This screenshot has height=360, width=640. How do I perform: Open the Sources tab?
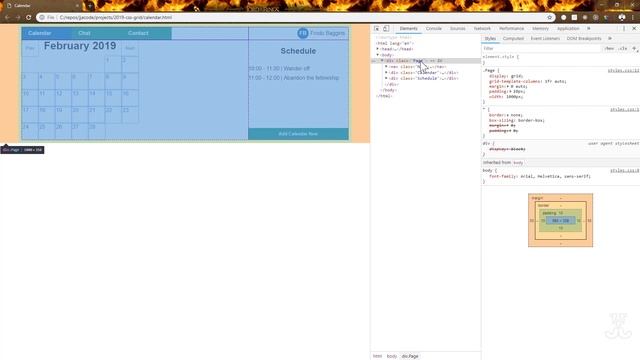point(458,29)
